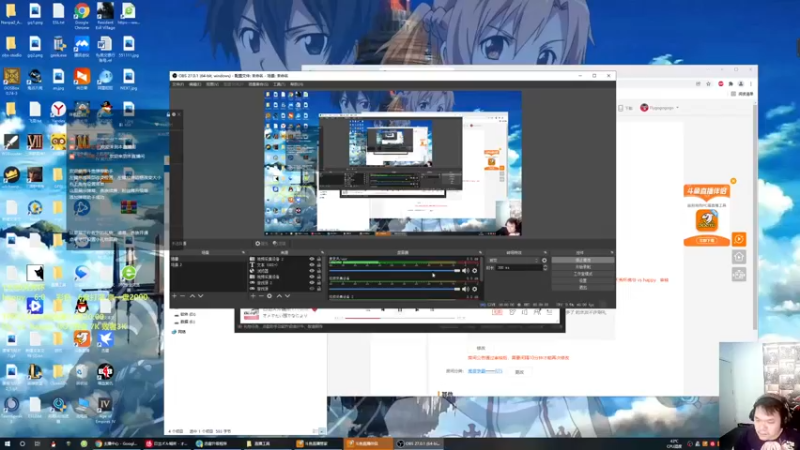Click 停止推流 button in OBS controls

click(583, 260)
